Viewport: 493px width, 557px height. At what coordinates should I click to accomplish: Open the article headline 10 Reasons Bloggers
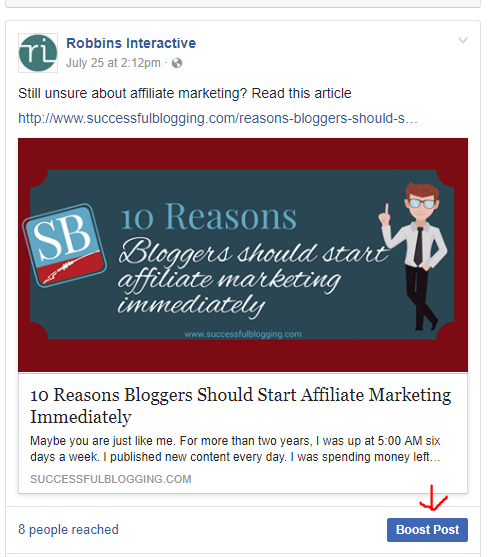click(x=240, y=406)
